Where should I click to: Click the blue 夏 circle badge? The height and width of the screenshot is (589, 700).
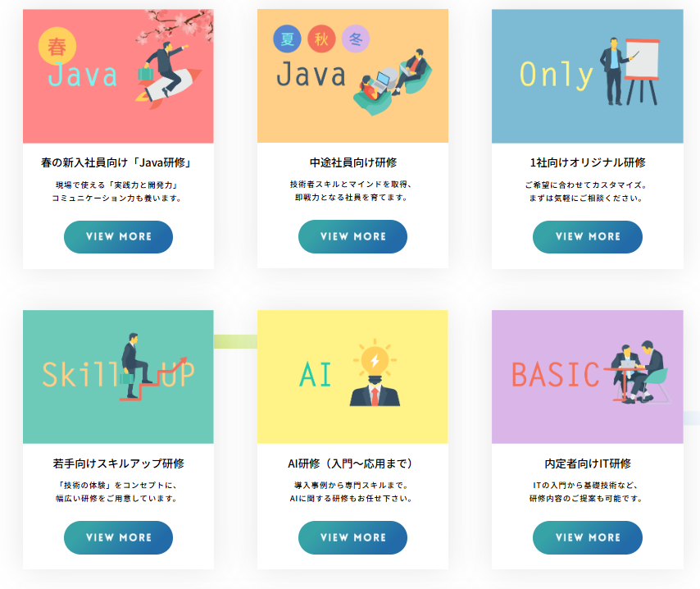287,39
